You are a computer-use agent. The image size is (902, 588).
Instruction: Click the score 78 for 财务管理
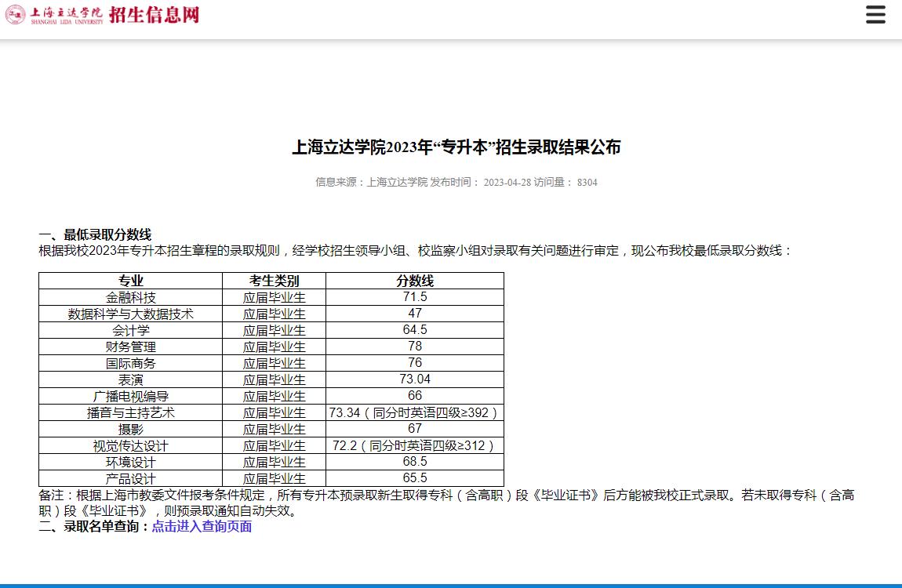pyautogui.click(x=415, y=347)
